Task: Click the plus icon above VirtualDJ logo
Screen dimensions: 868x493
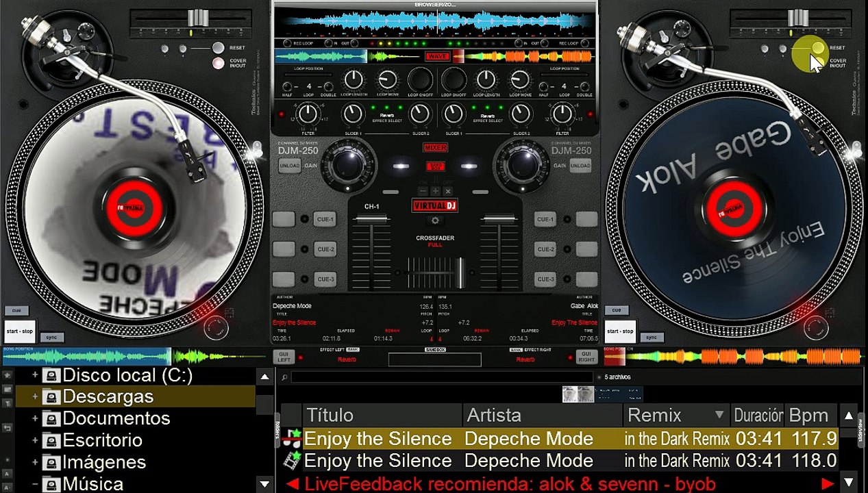Action: (435, 191)
